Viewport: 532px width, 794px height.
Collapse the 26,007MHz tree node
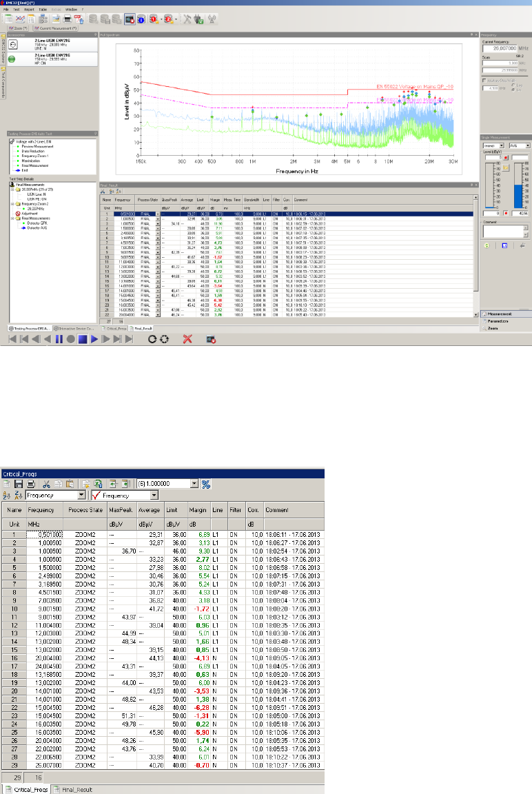(x=12, y=190)
